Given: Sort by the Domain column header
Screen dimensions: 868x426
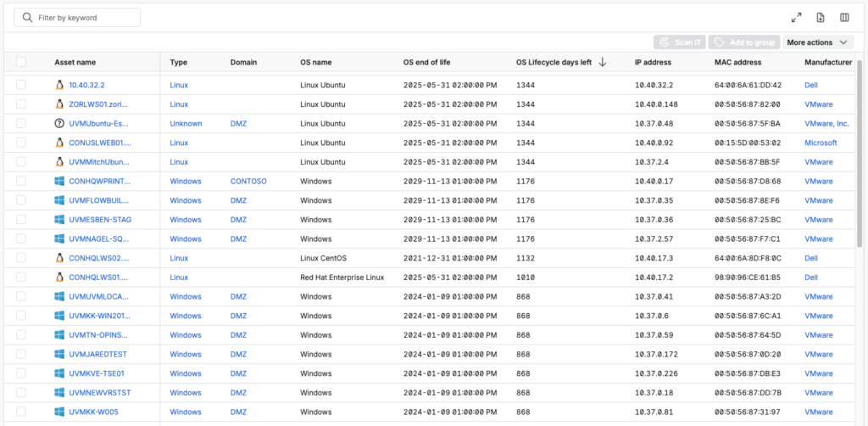Looking at the screenshot, I should [243, 63].
